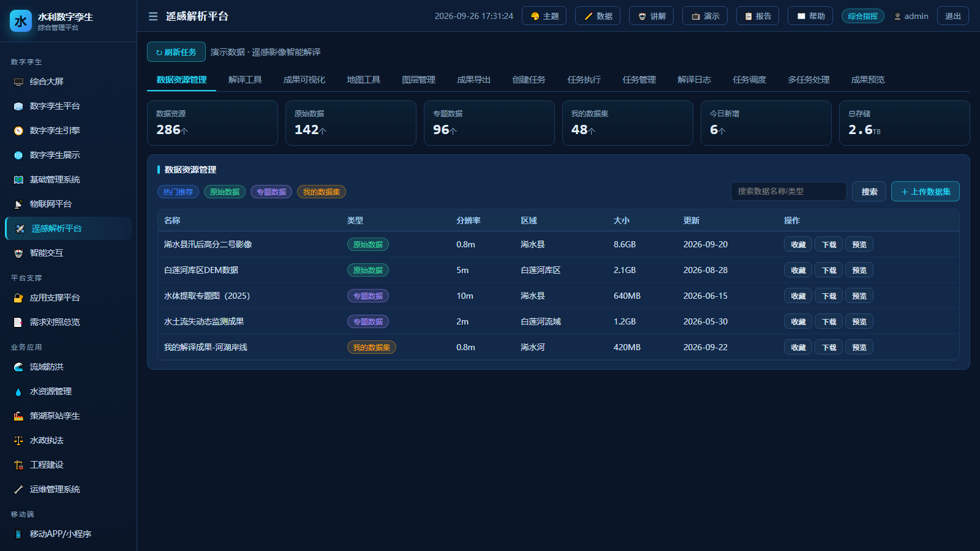The height and width of the screenshot is (551, 980).
Task: Switch to the 解译工具 tab
Action: pyautogui.click(x=245, y=80)
